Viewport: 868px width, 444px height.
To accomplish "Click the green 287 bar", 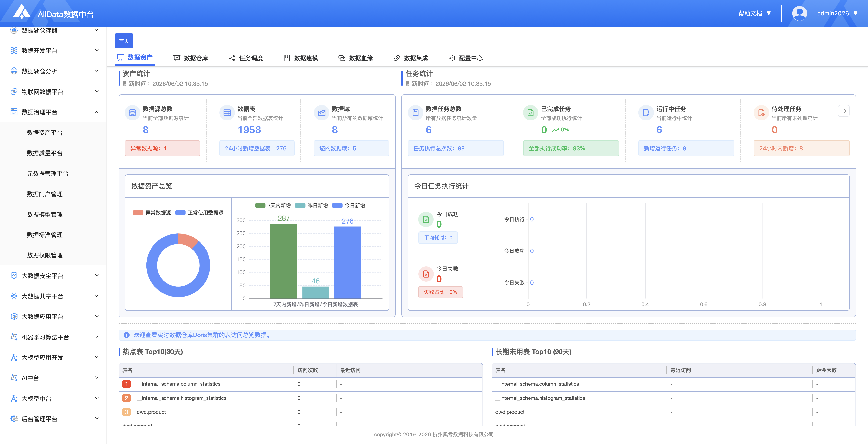I will pos(283,261).
